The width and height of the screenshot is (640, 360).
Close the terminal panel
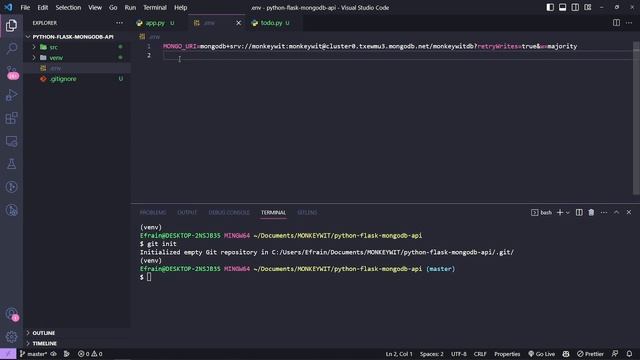pos(629,212)
